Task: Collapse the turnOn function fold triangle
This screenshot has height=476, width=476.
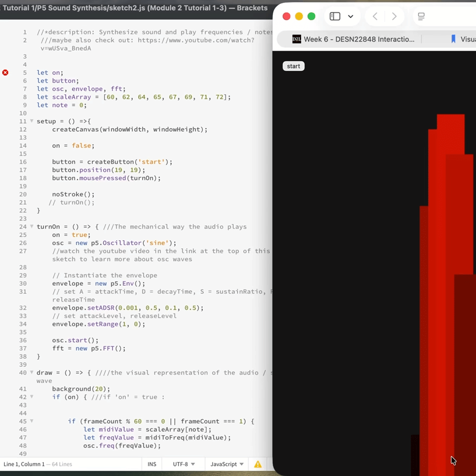Action: point(32,227)
